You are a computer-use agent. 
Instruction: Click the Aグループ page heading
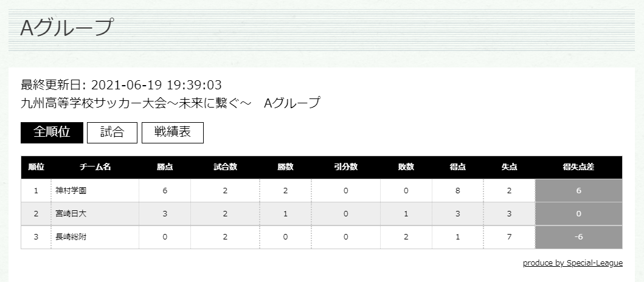(x=66, y=27)
